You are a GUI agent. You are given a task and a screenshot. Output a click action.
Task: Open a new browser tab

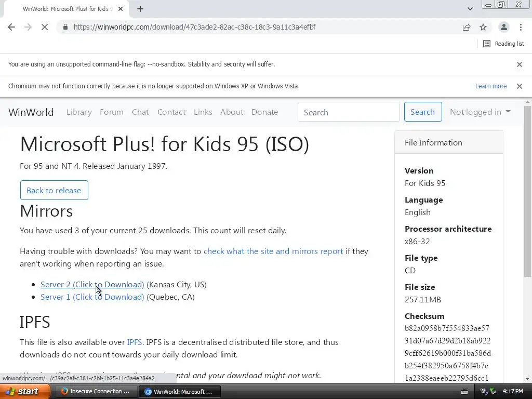(140, 9)
